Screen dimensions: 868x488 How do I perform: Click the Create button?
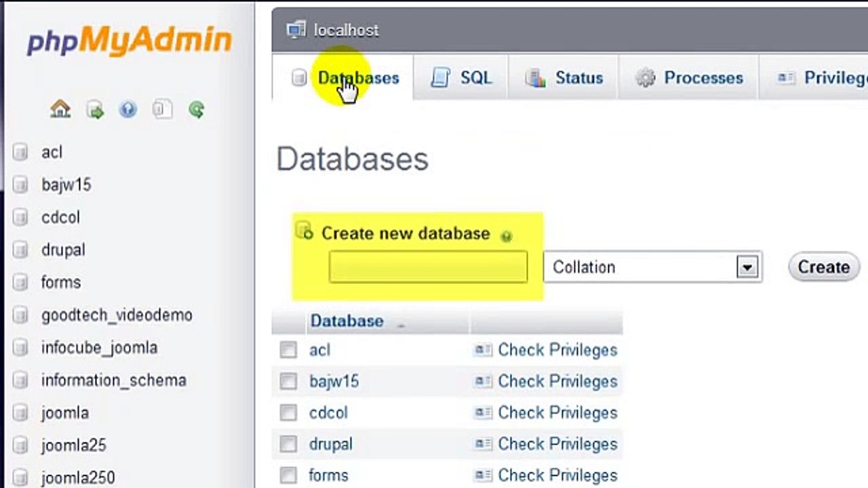(x=823, y=267)
